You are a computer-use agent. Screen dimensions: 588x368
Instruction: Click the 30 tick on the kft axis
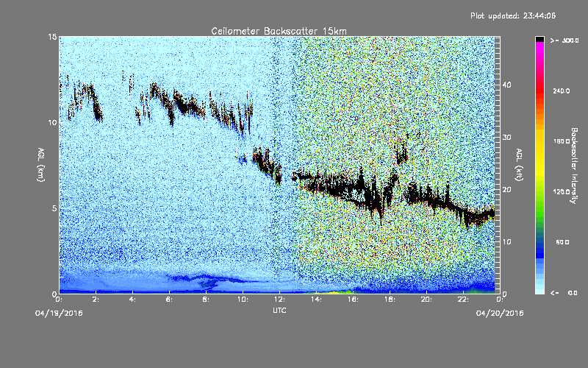point(506,138)
